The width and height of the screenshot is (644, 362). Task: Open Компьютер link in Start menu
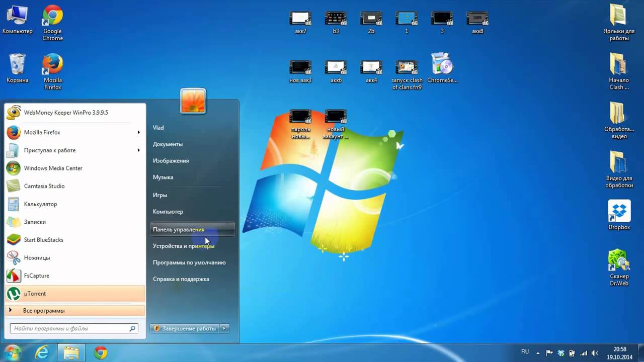pyautogui.click(x=193, y=212)
